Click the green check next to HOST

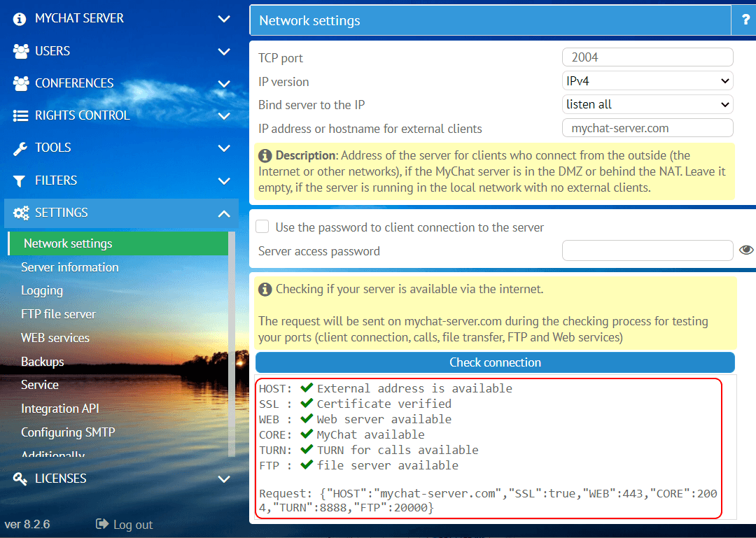(x=307, y=388)
